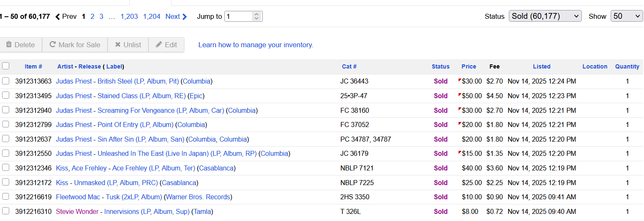Open the Ace Frehley artist link

(x=89, y=168)
